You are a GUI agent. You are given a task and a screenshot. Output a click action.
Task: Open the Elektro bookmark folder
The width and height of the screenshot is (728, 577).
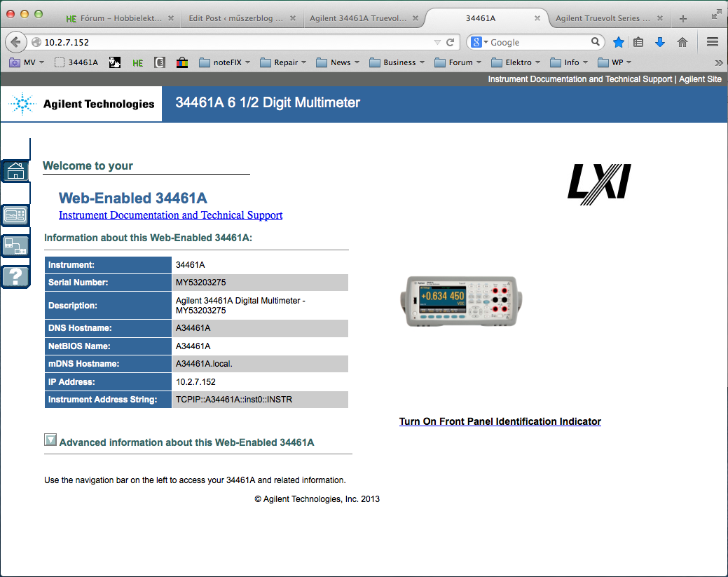[516, 62]
